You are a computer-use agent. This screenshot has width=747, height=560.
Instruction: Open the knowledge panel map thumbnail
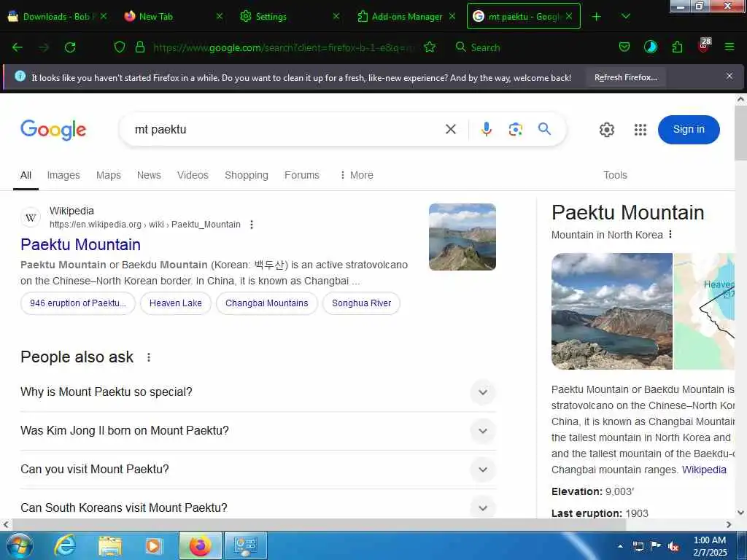pyautogui.click(x=704, y=311)
